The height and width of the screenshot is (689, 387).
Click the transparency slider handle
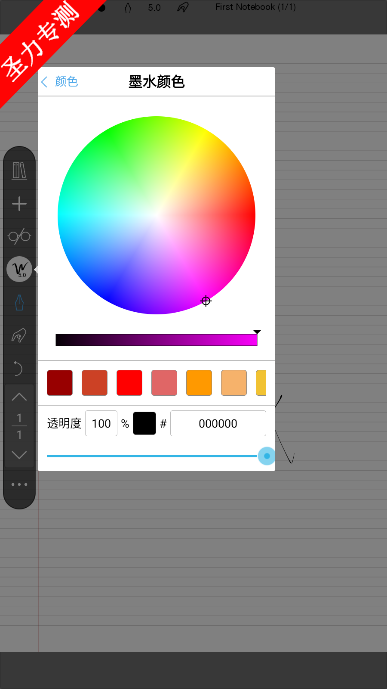click(266, 456)
